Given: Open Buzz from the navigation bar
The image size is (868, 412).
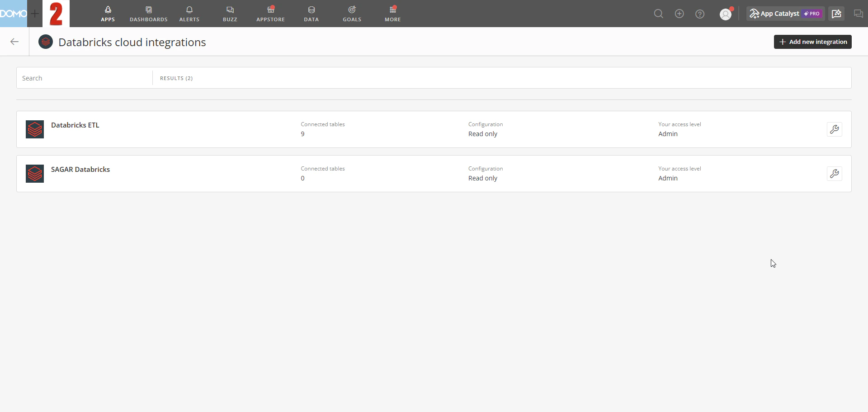Looking at the screenshot, I should [230, 14].
